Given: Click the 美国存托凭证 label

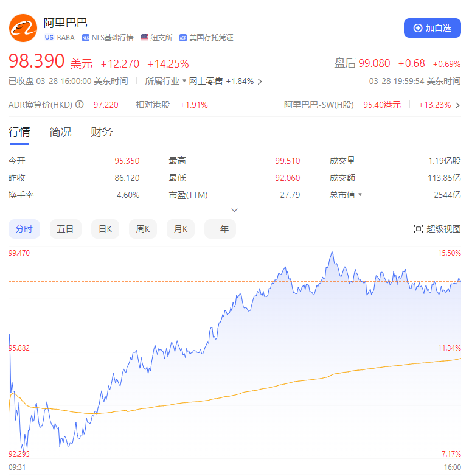Looking at the screenshot, I should pos(211,38).
